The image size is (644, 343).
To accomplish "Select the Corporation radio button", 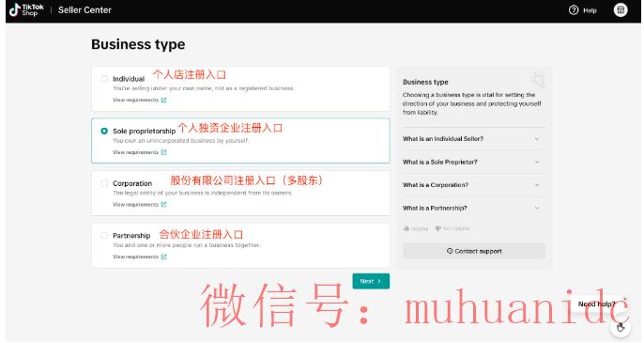I will tap(104, 183).
